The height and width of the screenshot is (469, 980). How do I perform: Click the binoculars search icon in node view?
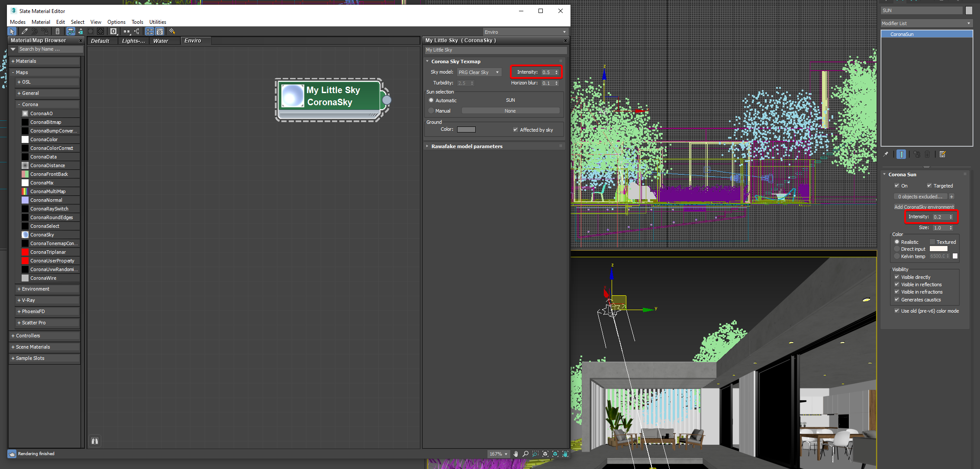(95, 441)
